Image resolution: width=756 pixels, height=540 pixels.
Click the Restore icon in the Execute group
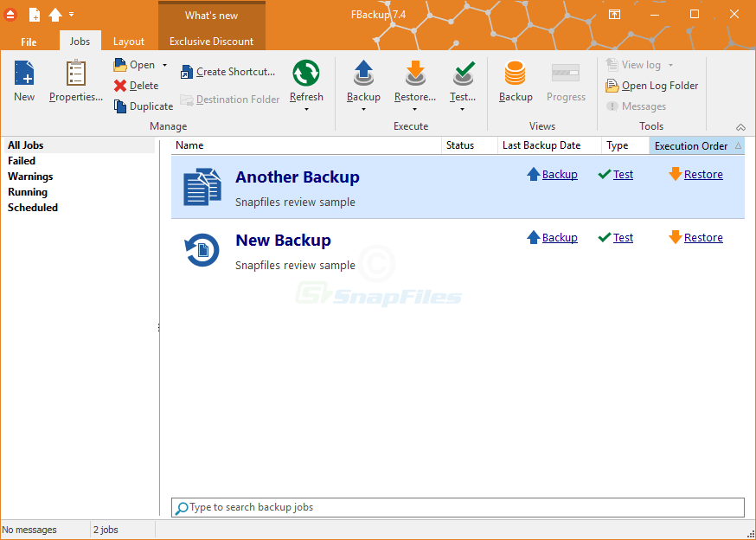[x=415, y=74]
